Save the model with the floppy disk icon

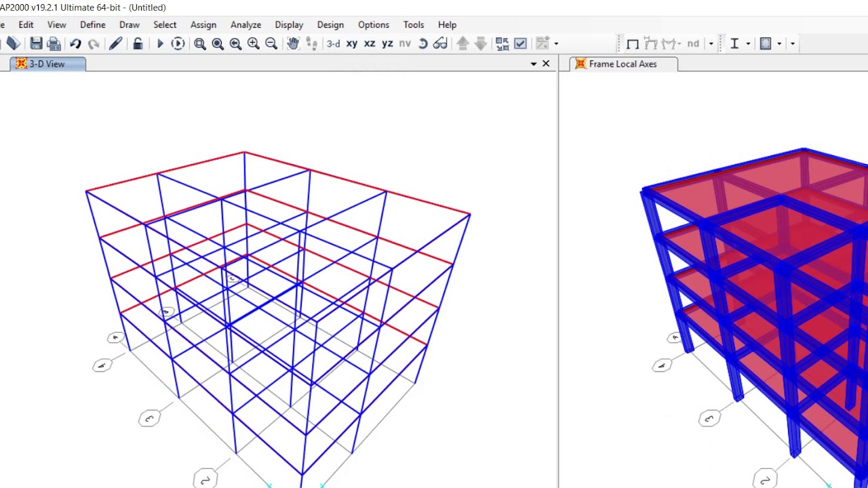point(37,43)
